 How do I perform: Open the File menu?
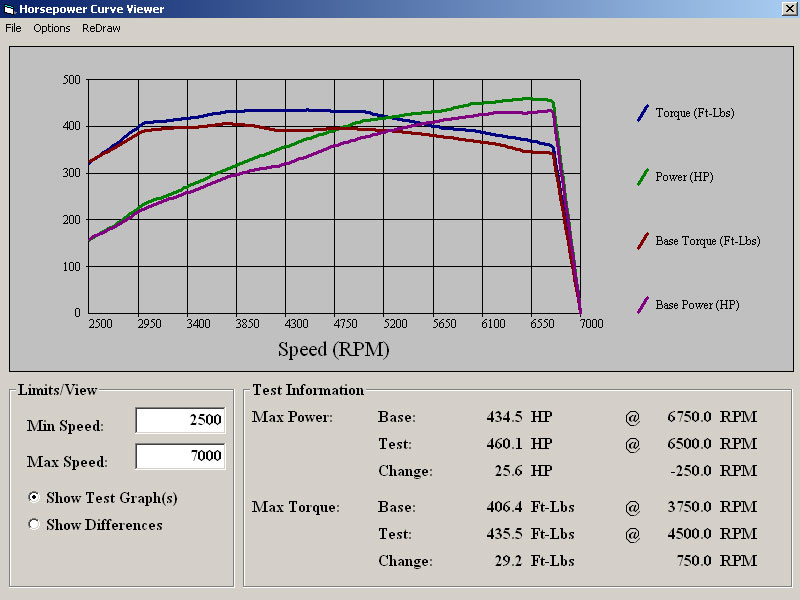(13, 28)
